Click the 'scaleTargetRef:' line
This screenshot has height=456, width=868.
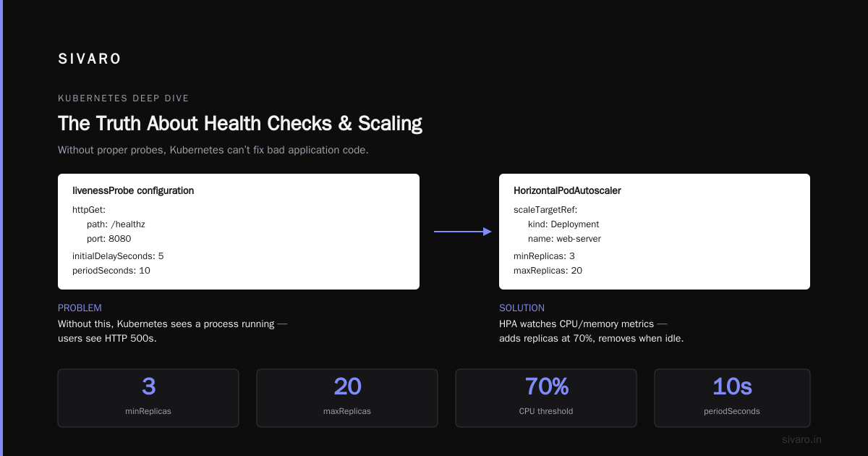point(545,210)
